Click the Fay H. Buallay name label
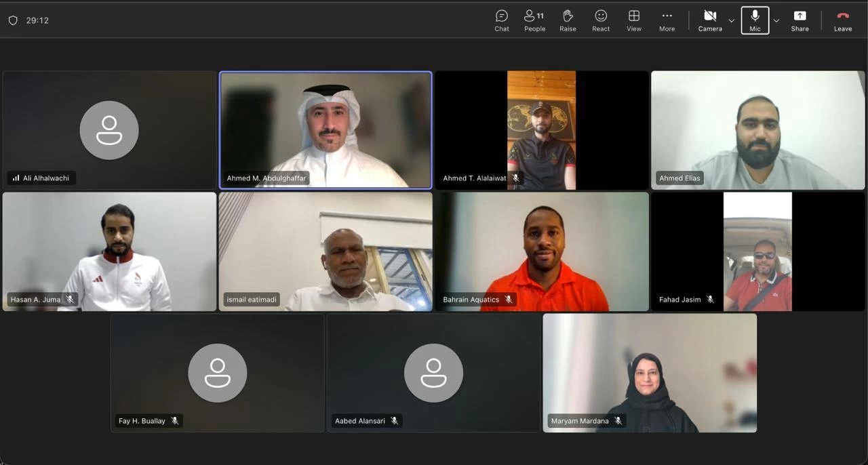The image size is (868, 465). (x=142, y=421)
